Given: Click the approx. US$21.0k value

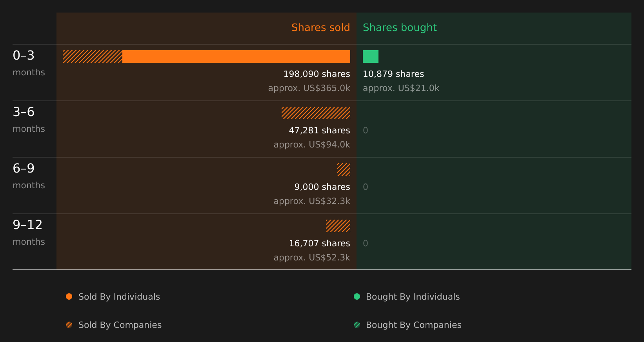Looking at the screenshot, I should coord(401,88).
